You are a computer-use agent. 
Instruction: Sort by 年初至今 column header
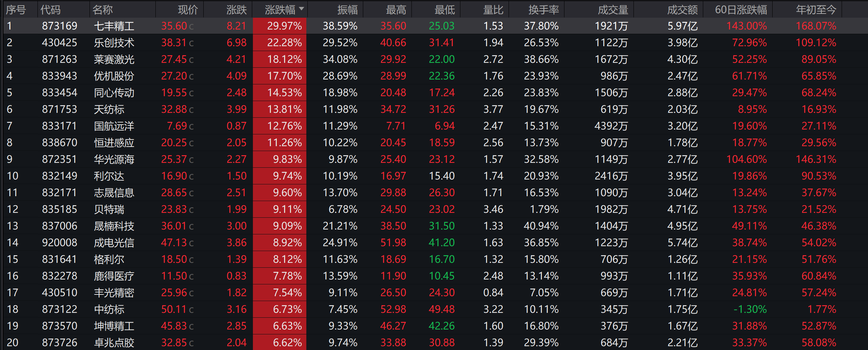[x=816, y=10]
